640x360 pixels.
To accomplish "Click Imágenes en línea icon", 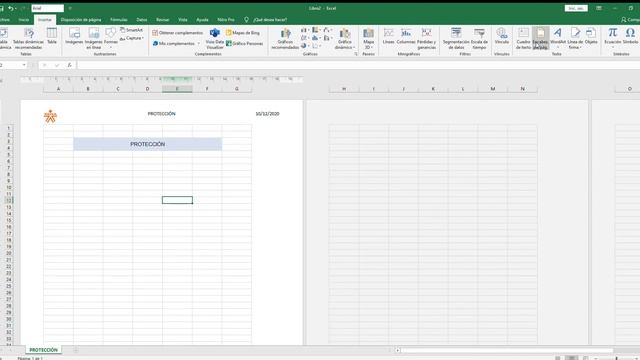I will click(93, 38).
